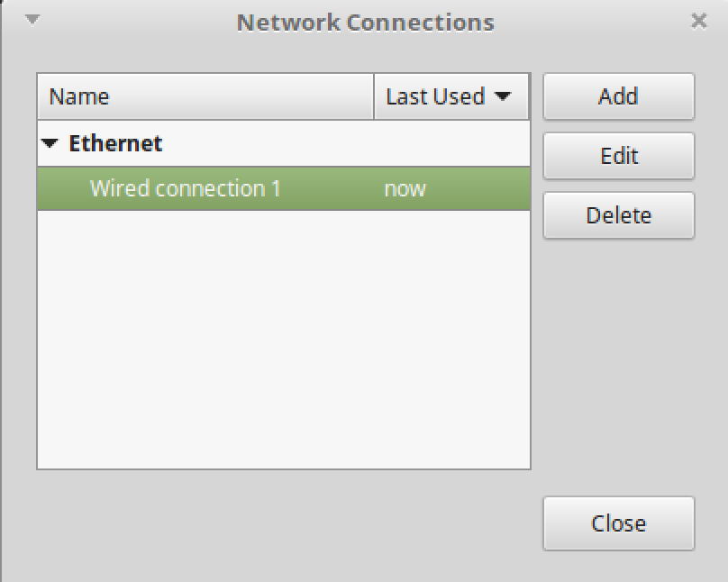This screenshot has width=728, height=582.
Task: Close the dialog with the title bar X
Action: [x=698, y=20]
